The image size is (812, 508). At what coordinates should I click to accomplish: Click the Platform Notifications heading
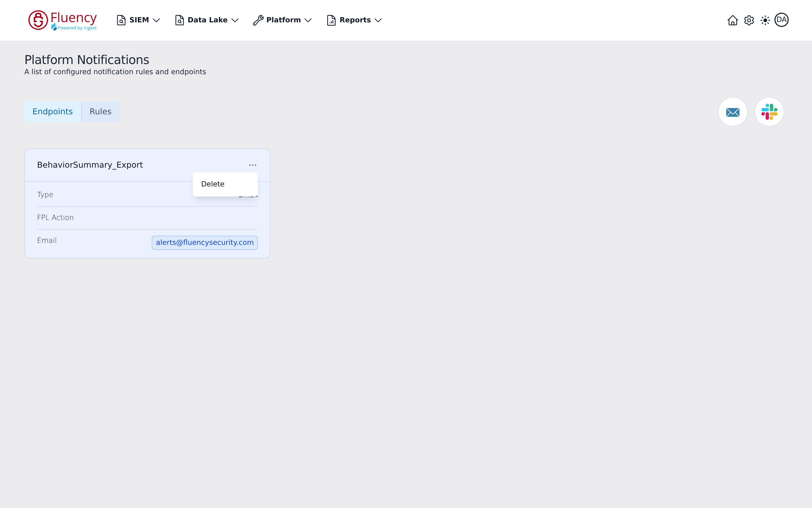(x=87, y=60)
